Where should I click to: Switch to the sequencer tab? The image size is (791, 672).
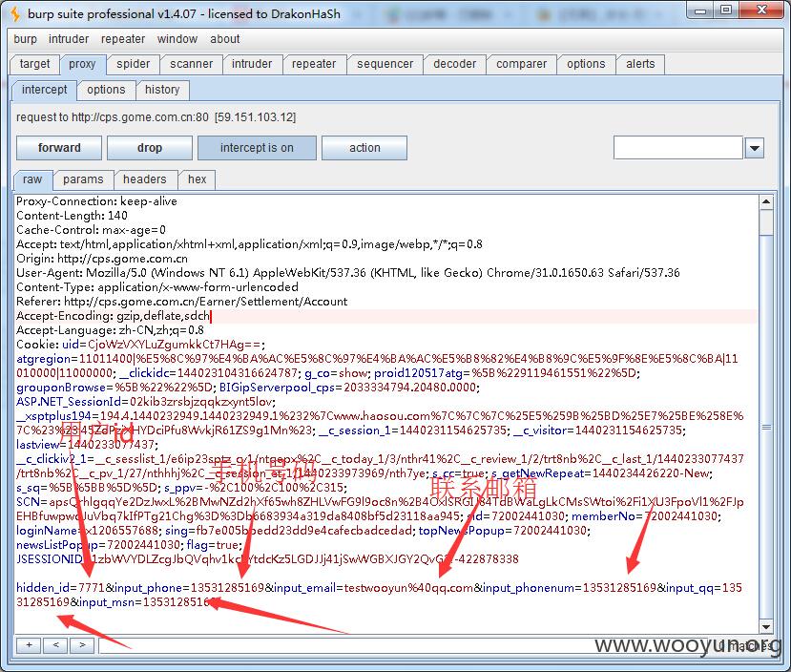(x=385, y=64)
